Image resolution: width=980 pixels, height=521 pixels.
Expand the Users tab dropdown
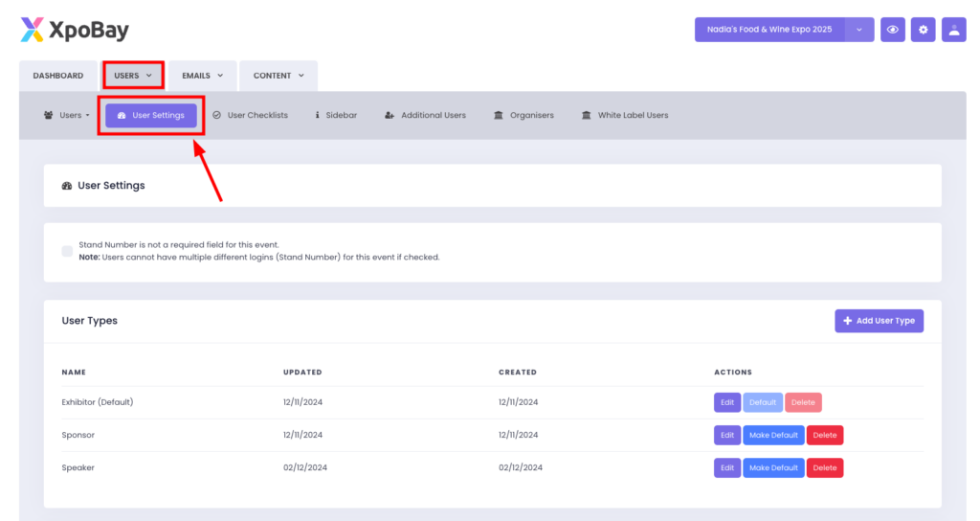(133, 76)
